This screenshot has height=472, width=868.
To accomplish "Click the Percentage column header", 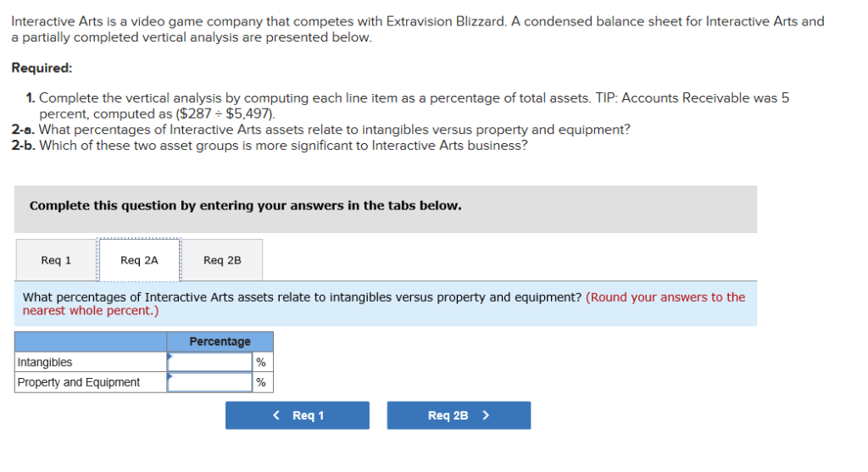I will pyautogui.click(x=220, y=342).
